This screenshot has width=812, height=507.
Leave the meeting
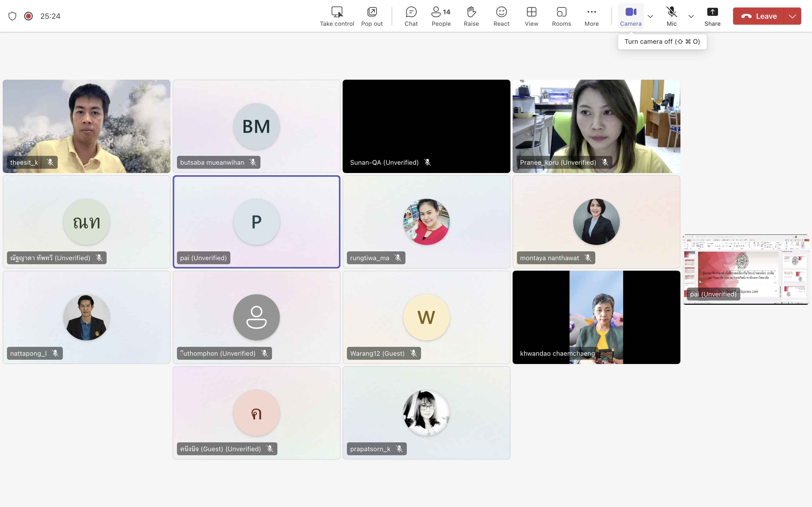(x=759, y=16)
